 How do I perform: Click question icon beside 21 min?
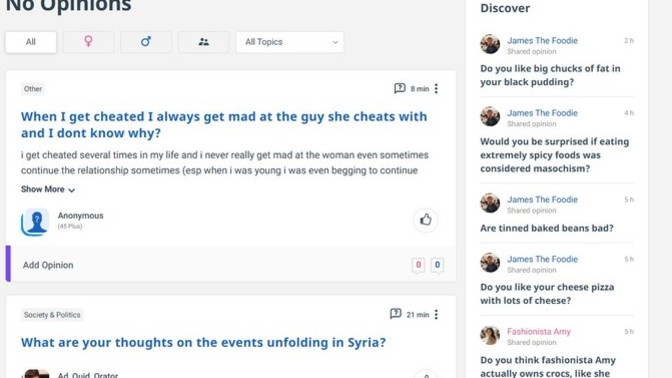[x=396, y=314]
